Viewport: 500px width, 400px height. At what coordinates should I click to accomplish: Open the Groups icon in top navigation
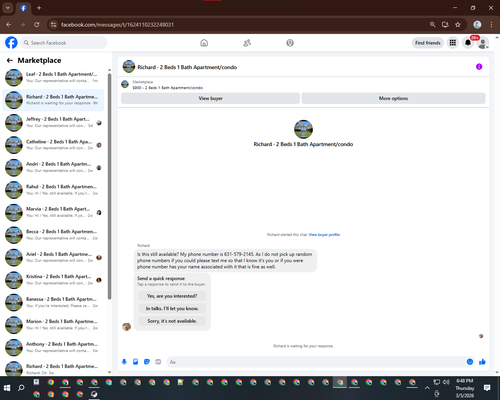290,43
